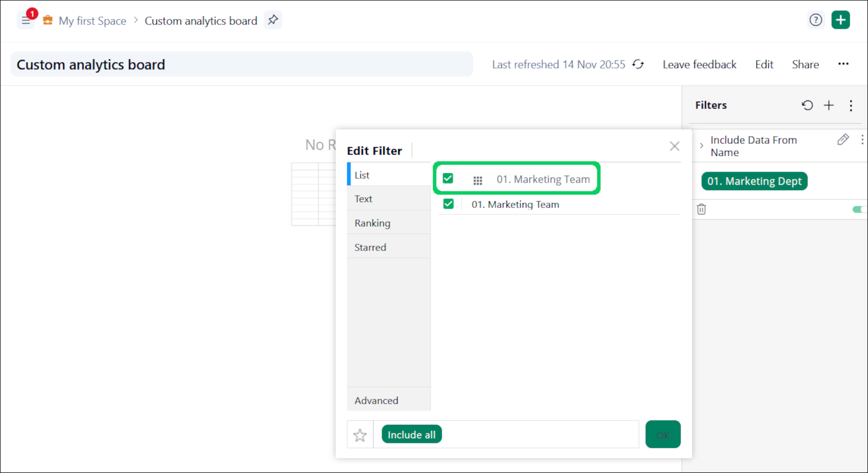Image resolution: width=868 pixels, height=473 pixels.
Task: Open the board's more options ellipsis
Action: click(843, 64)
